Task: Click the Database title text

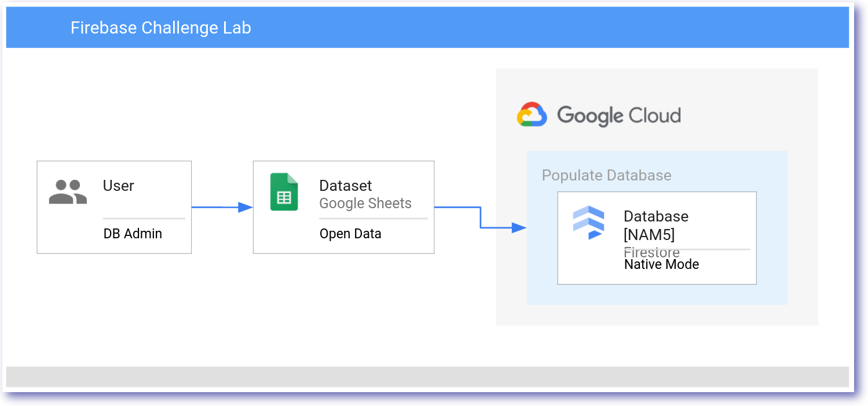Action: click(656, 216)
